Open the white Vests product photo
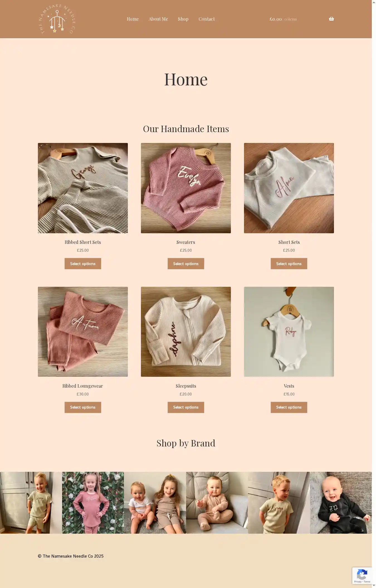376x588 pixels. pyautogui.click(x=289, y=332)
